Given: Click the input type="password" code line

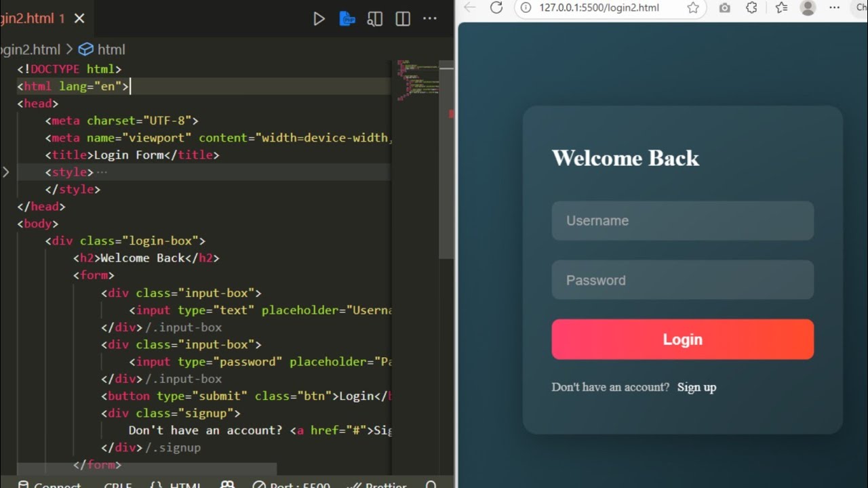Looking at the screenshot, I should click(260, 362).
